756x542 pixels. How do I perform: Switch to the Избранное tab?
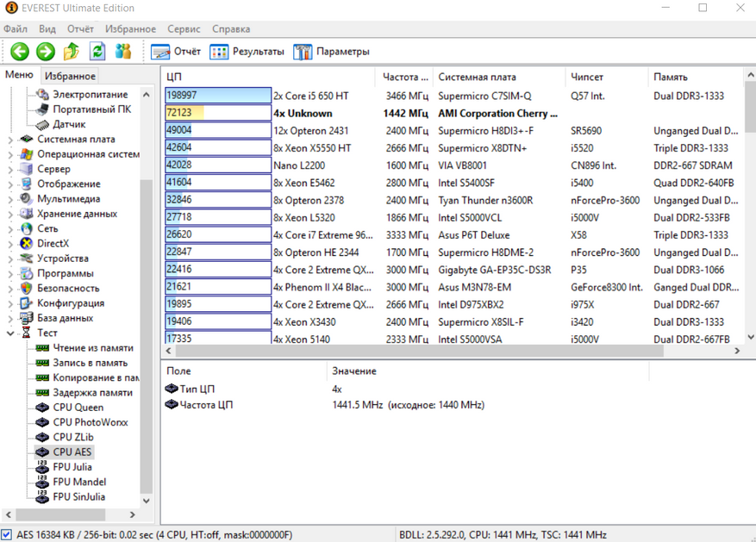[x=70, y=77]
